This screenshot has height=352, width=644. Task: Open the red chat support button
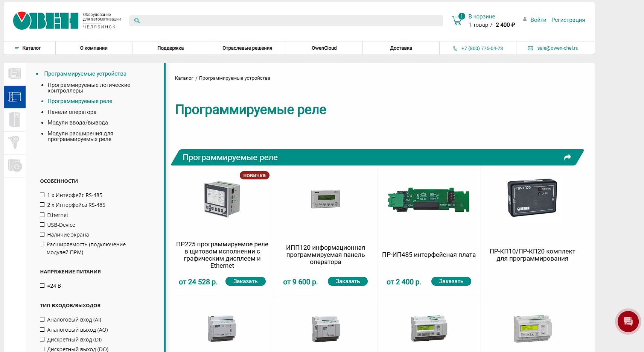tap(628, 321)
